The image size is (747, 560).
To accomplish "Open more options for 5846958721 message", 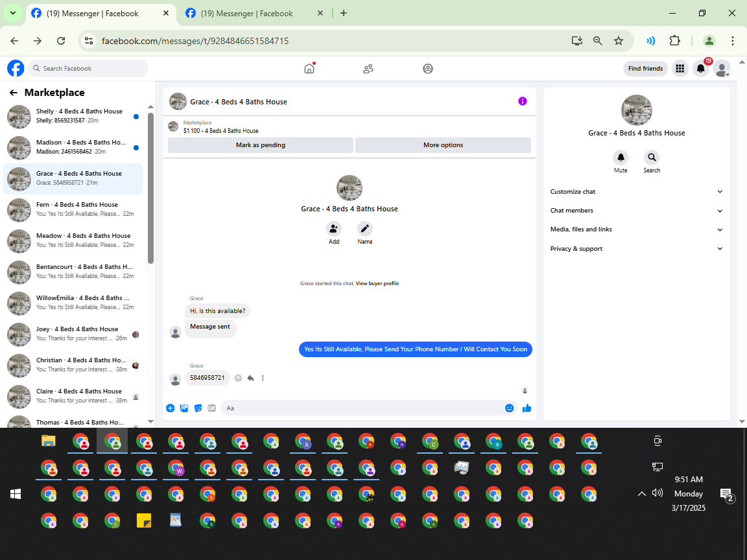I will click(263, 378).
